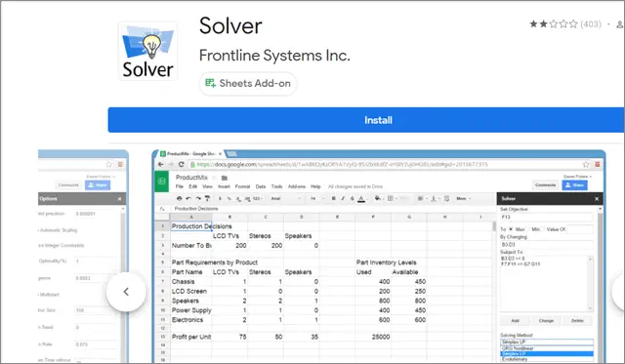This screenshot has width=625, height=364.
Task: Click the Sheets Add-on tag
Action: [x=248, y=83]
